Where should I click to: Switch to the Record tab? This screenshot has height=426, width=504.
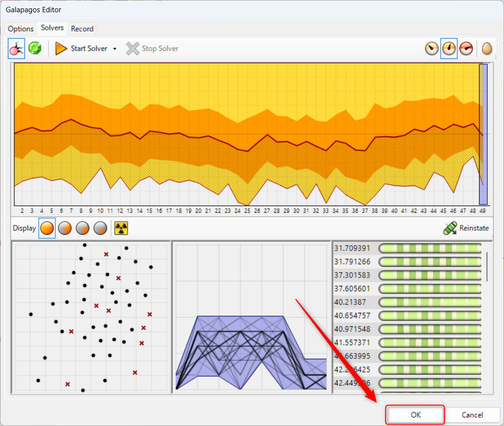click(x=82, y=28)
